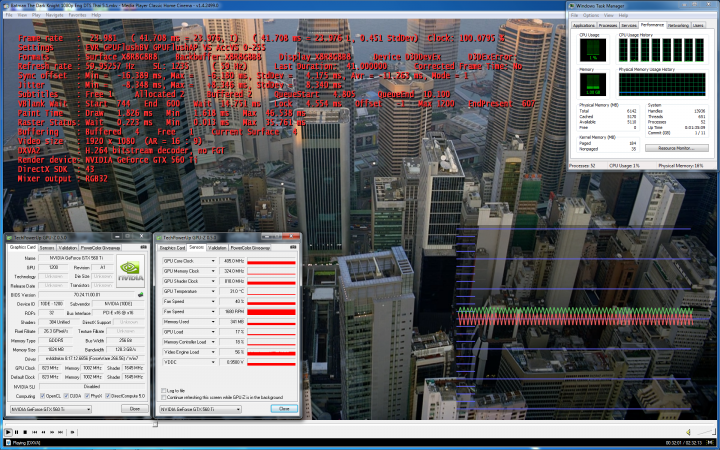Open Sensors tab in left GPU-Z window
720x450 pixels.
[47, 248]
